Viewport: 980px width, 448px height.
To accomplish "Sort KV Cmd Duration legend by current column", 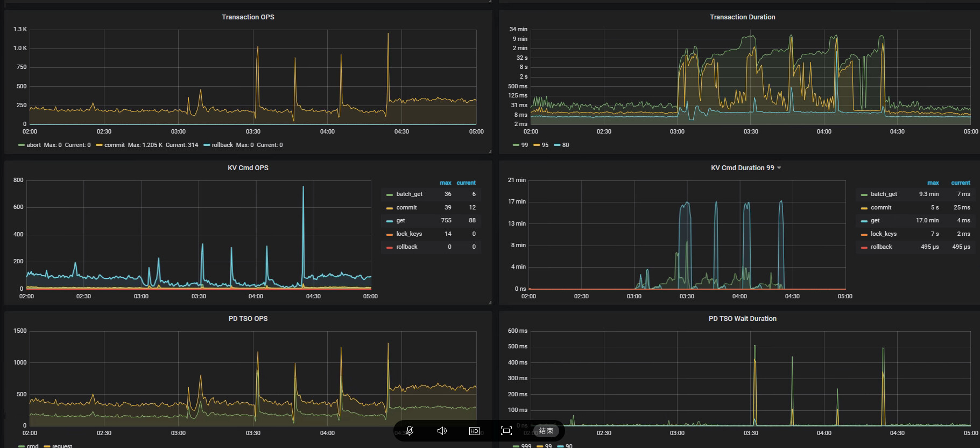I will click(x=960, y=183).
